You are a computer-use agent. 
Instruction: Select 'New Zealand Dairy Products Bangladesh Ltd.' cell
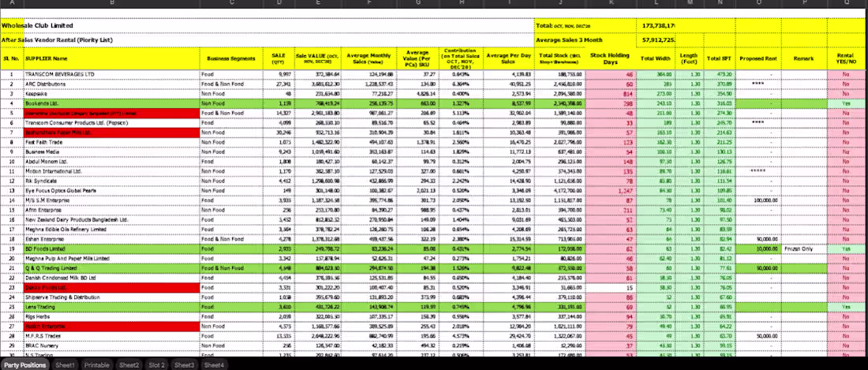pyautogui.click(x=111, y=219)
